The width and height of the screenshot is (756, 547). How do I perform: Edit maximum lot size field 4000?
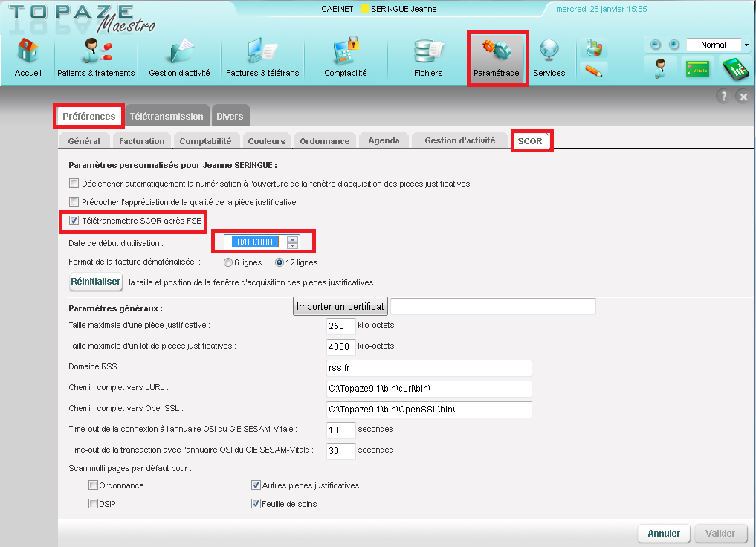pyautogui.click(x=341, y=346)
